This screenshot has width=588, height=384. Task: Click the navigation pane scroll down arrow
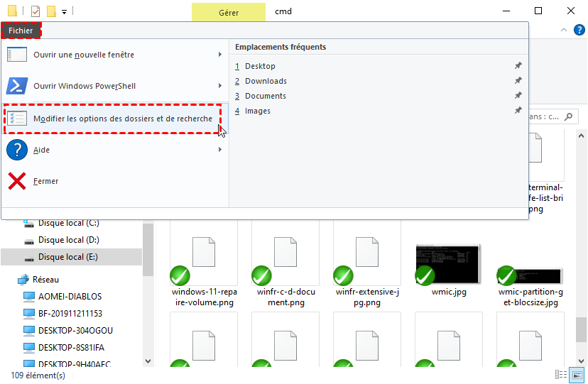148,361
